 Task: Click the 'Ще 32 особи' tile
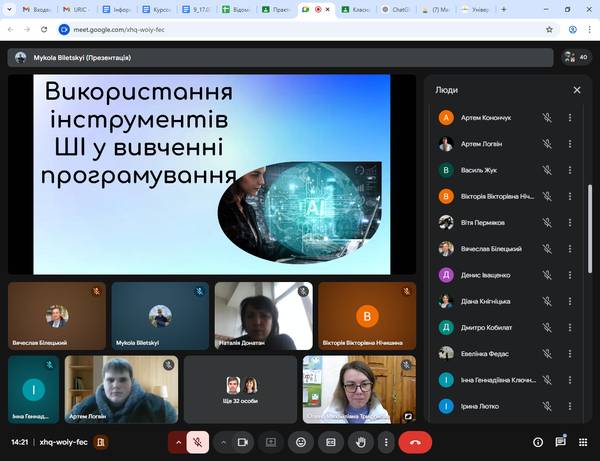point(241,389)
